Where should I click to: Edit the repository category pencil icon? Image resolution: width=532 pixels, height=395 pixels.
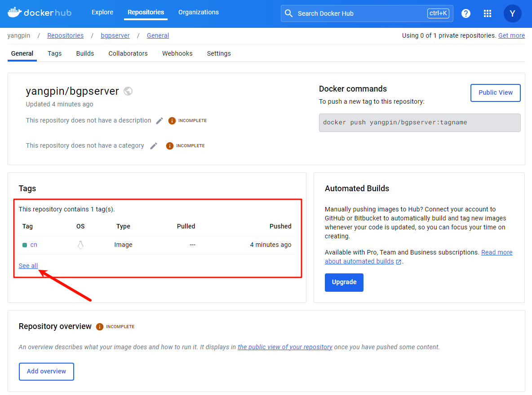click(x=154, y=146)
